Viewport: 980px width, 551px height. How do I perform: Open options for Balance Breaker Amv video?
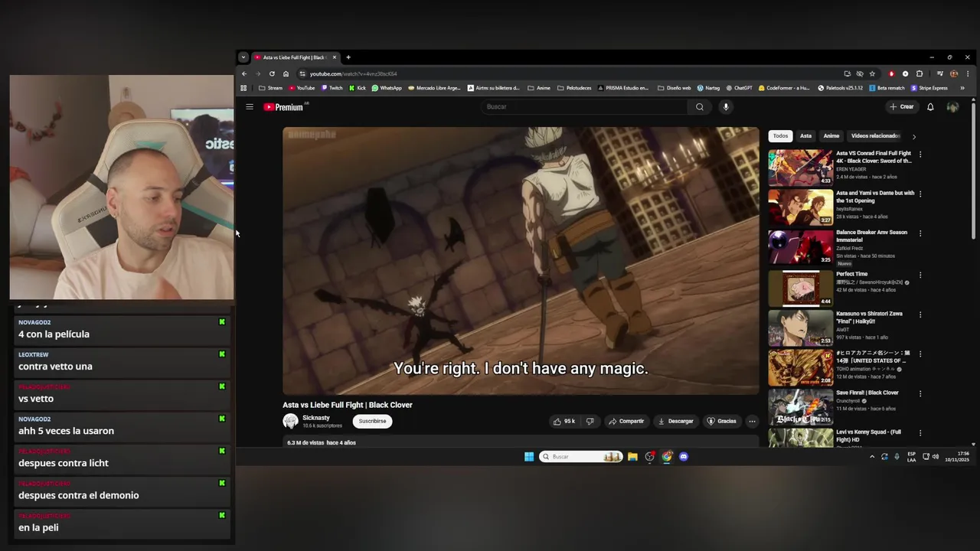(x=920, y=233)
